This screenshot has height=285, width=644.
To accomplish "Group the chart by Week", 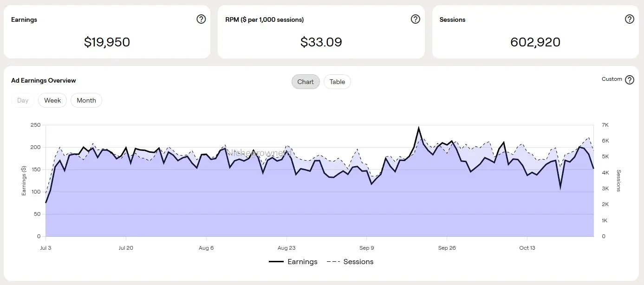I will tap(52, 100).
